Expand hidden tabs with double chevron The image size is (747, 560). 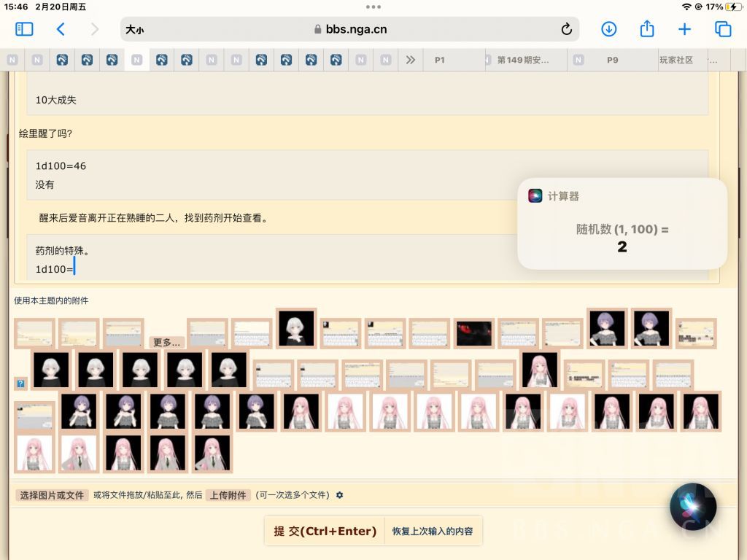410,60
